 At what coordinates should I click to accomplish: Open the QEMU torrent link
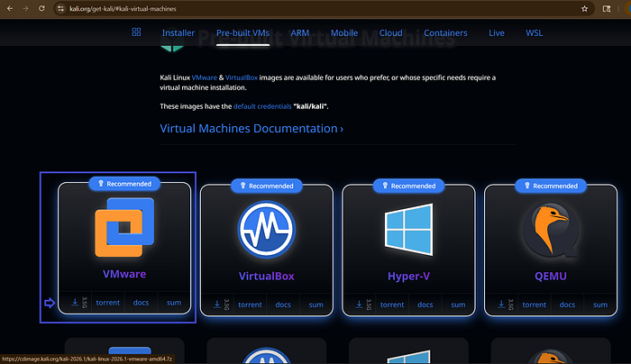click(x=534, y=305)
